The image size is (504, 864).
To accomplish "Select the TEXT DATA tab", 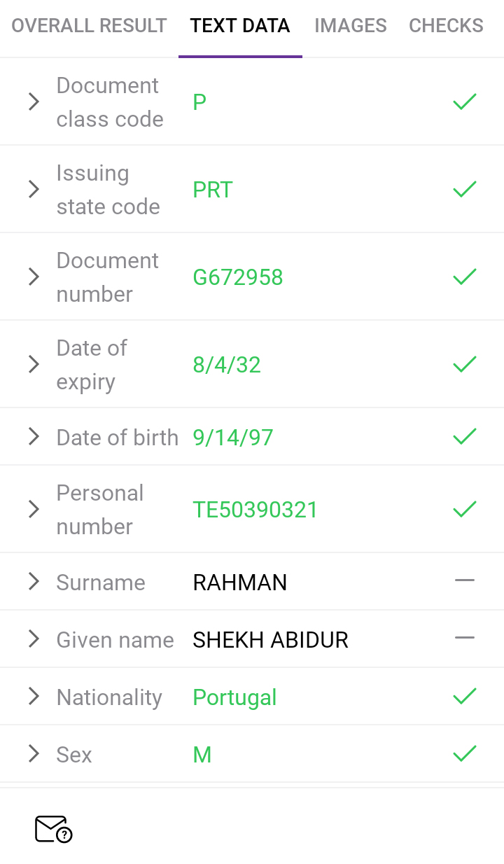I will coord(240,27).
